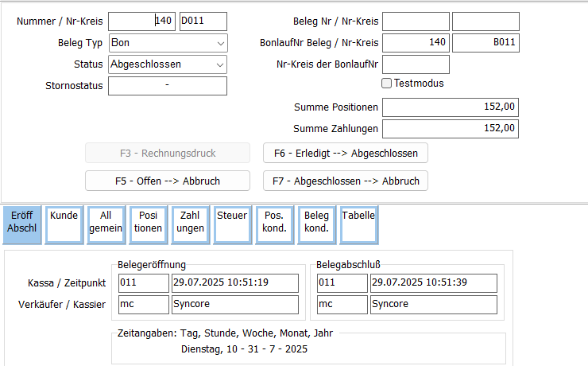The height and width of the screenshot is (366, 588).
Task: View the Tabelle tab
Action: click(358, 223)
